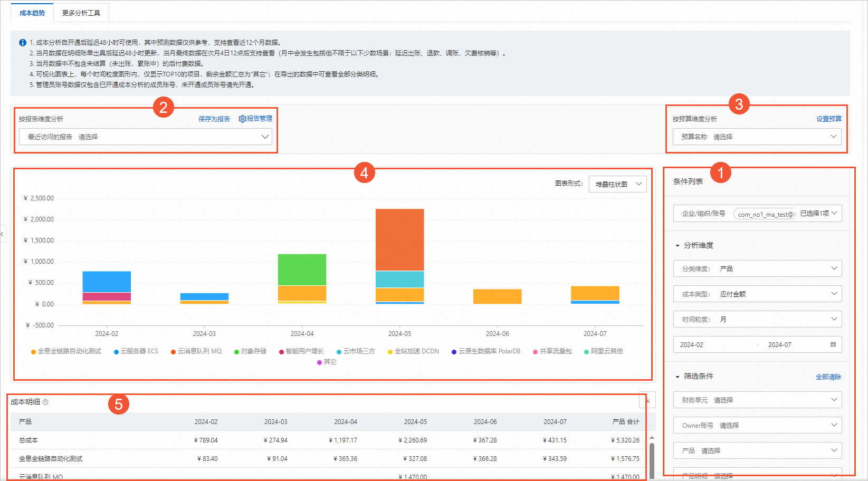Click the 条件列表 panel title
868x481 pixels.
coord(688,181)
